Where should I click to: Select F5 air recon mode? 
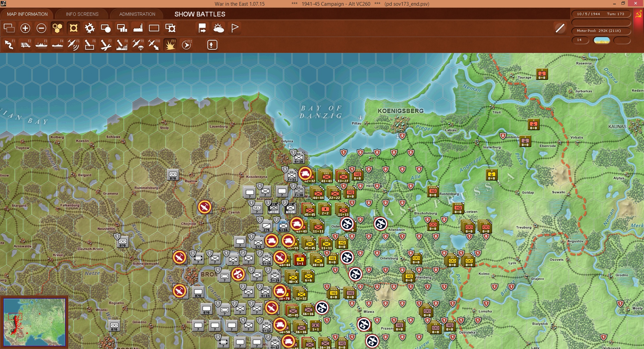tap(73, 45)
